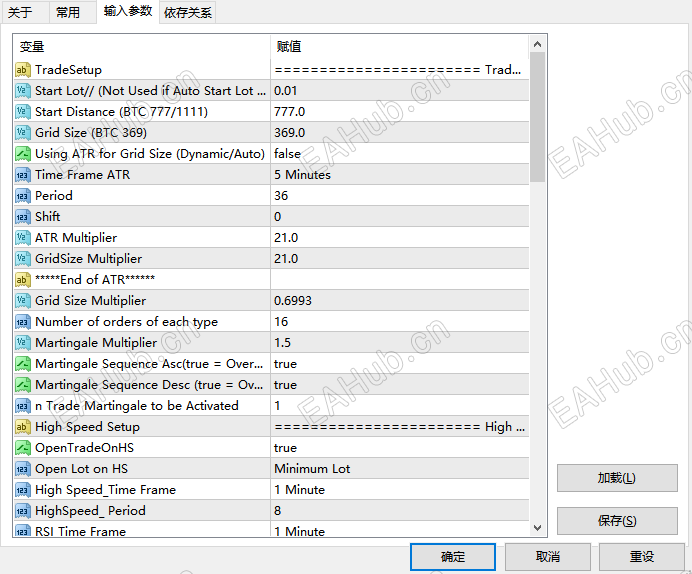This screenshot has height=574, width=692.
Task: Click the icon beside Grid Size (BTC 369)
Action: (x=23, y=133)
